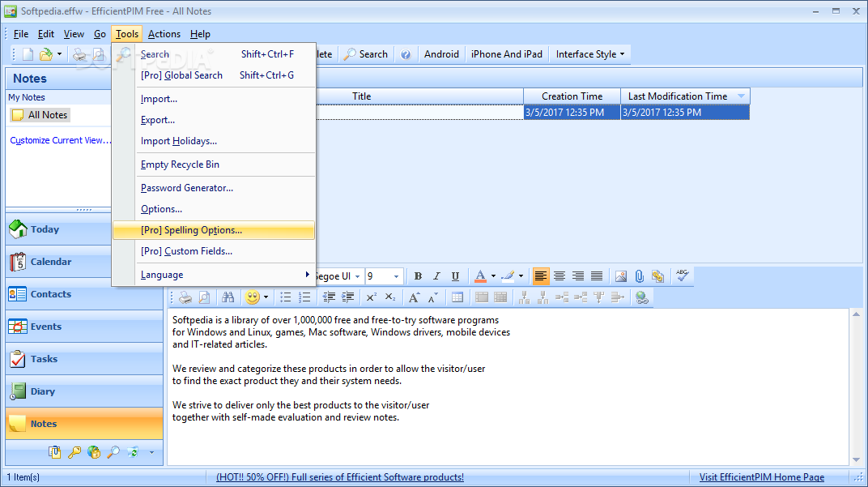Screen dimensions: 868x487
Task: Click the Android toolbar button
Action: [x=441, y=54]
